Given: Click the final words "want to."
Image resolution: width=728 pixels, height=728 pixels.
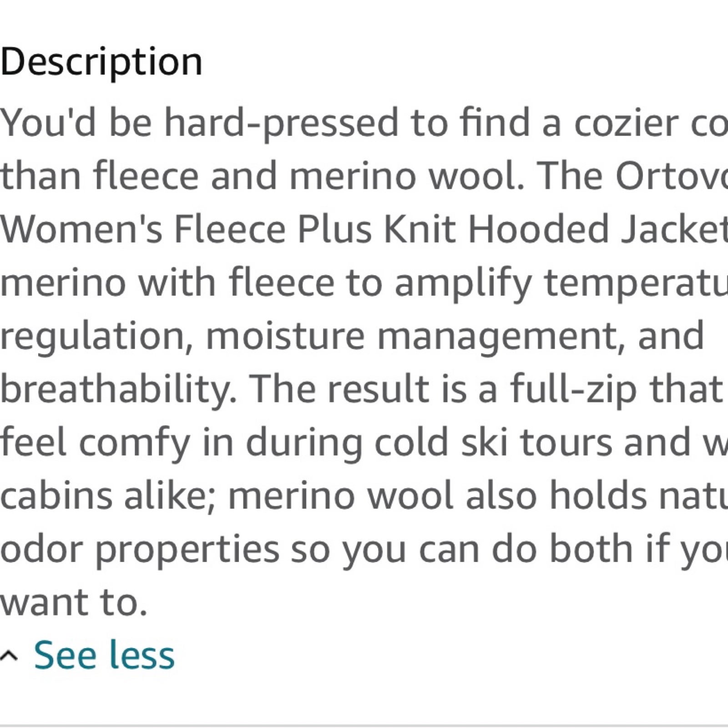Looking at the screenshot, I should tap(74, 602).
